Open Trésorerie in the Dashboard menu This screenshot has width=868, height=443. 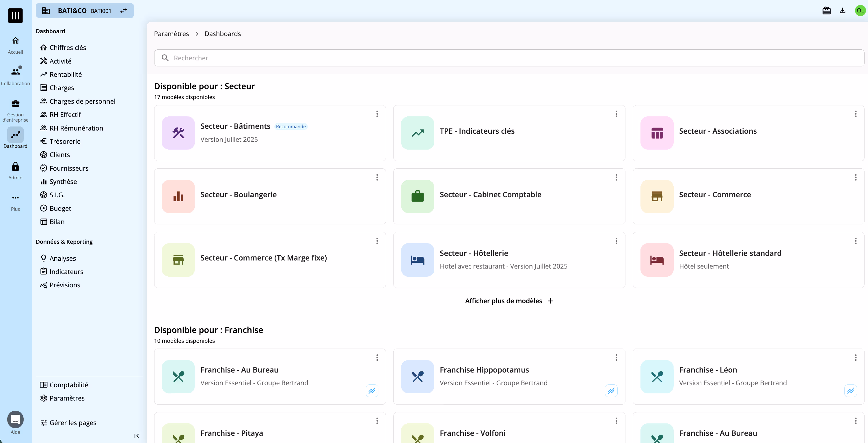click(65, 142)
